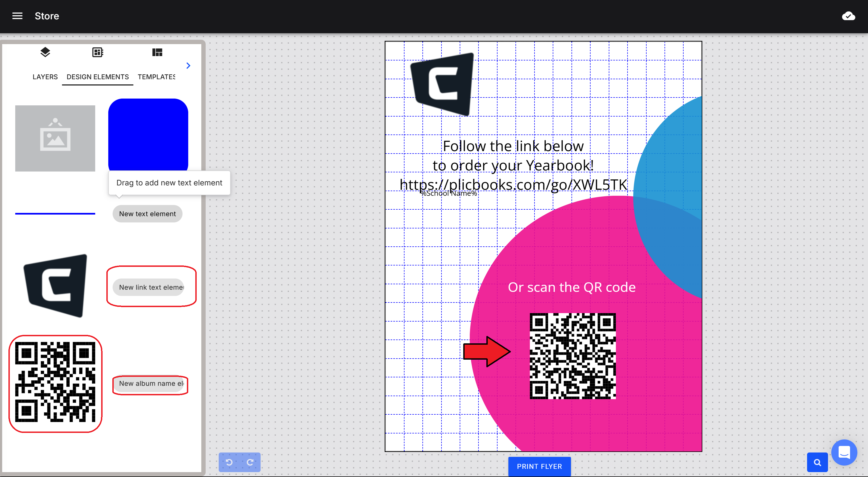Expand more tabs with right chevron

pyautogui.click(x=188, y=65)
